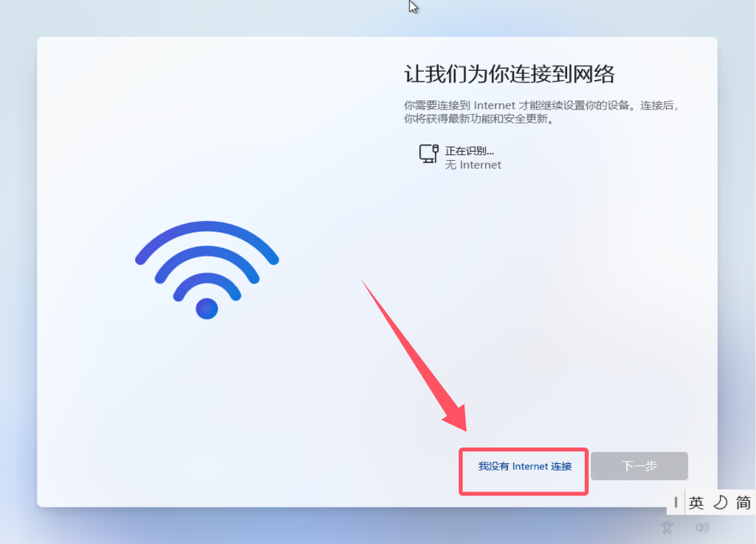This screenshot has width=756, height=544.
Task: Open the accessibility figure icon
Action: coord(667,528)
